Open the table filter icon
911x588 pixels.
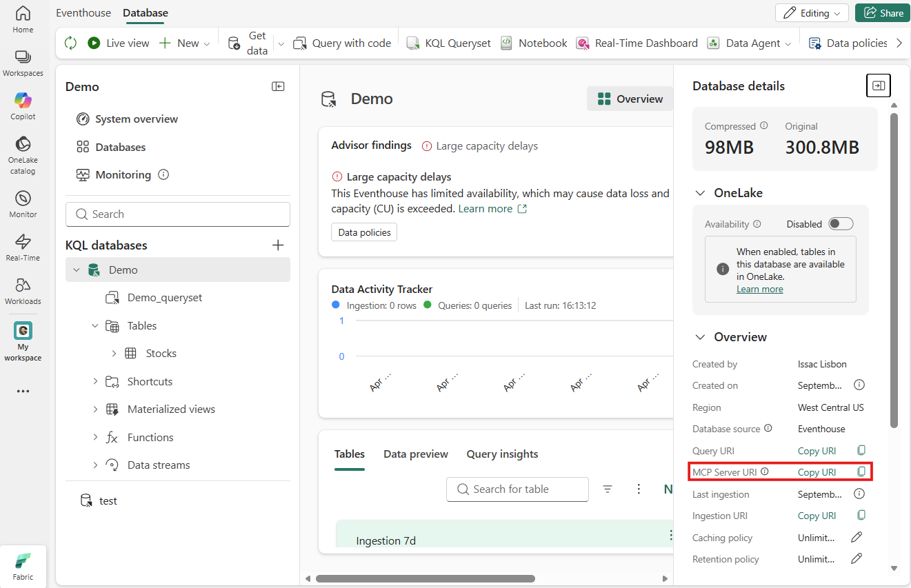(x=608, y=489)
